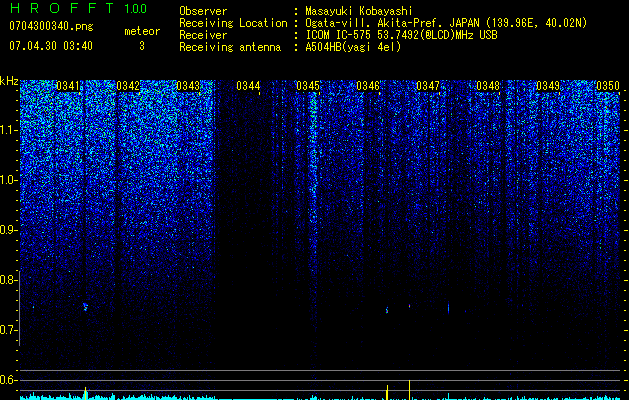629x400 pixels.
Task: Click the observer name Masayuki Kobayashi
Action: click(358, 11)
